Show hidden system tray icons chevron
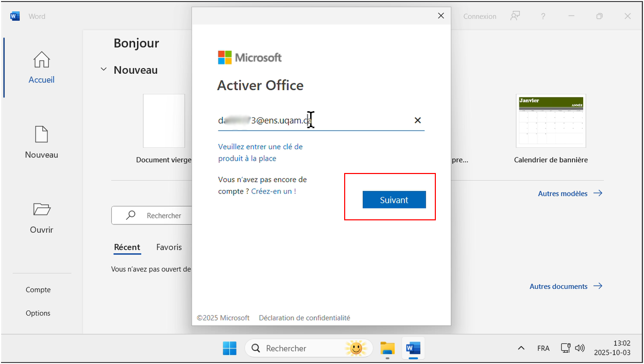Viewport: 644px width, 364px height. 521,348
